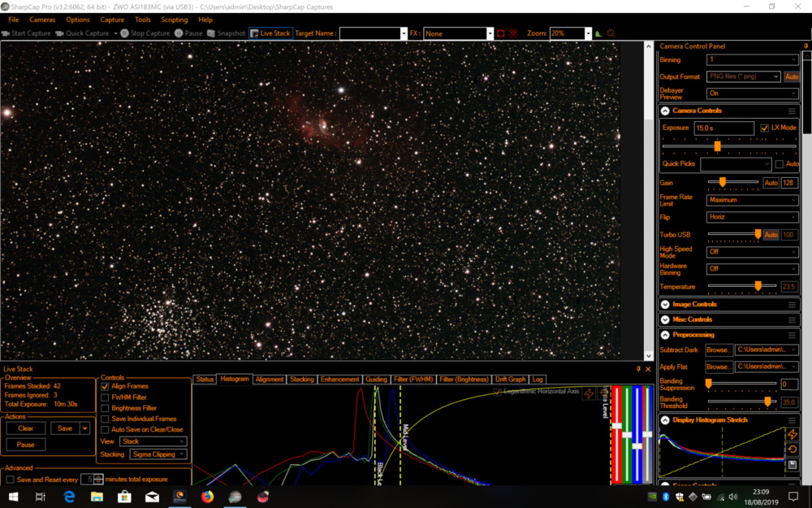Uncheck the Align Frames checkbox
The width and height of the screenshot is (812, 508).
[x=105, y=387]
